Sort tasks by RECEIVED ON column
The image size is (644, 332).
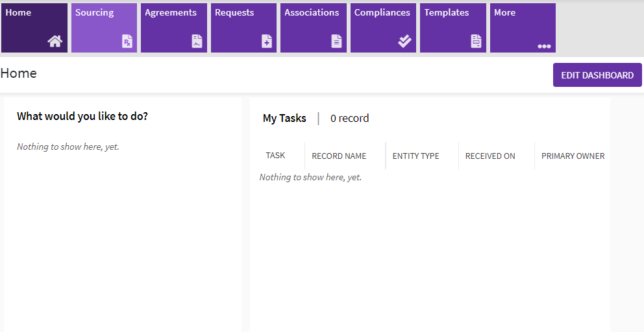click(490, 156)
